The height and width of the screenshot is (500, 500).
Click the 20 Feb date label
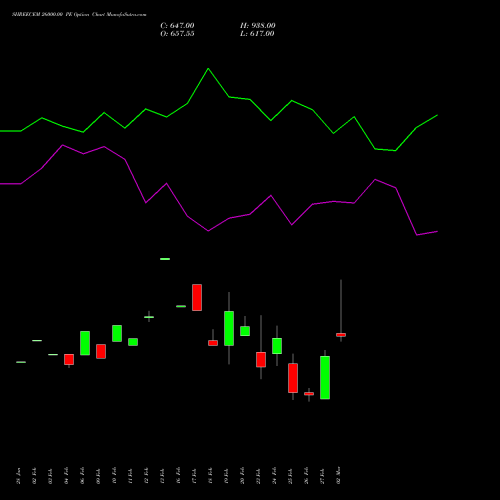tap(242, 476)
